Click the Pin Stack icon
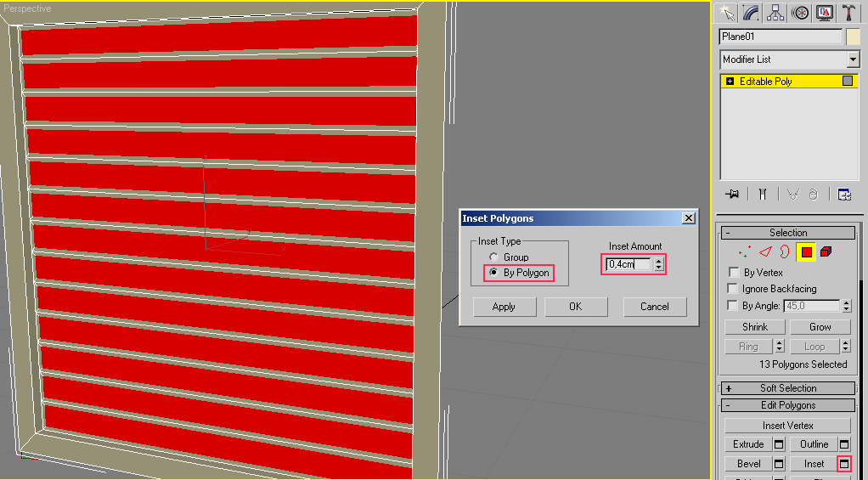 [x=732, y=194]
